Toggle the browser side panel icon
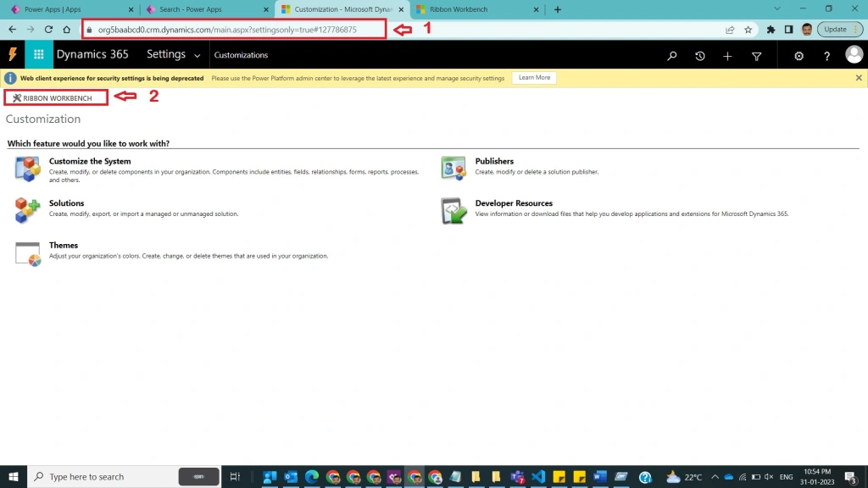868x488 pixels. point(788,30)
